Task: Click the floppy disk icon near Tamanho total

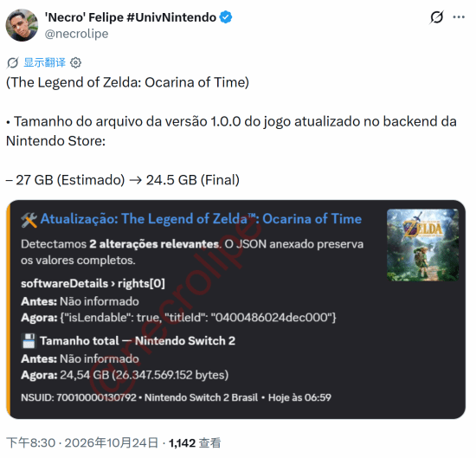Action: pyautogui.click(x=29, y=341)
